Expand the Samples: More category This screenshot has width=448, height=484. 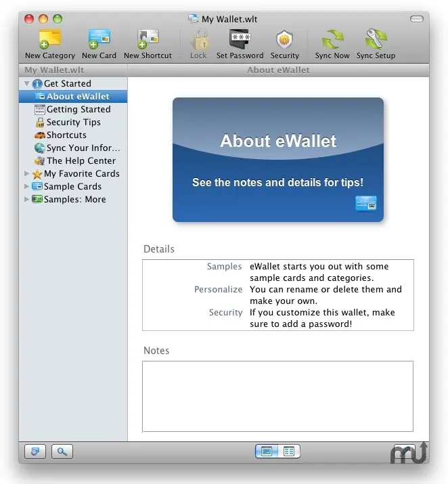click(27, 200)
